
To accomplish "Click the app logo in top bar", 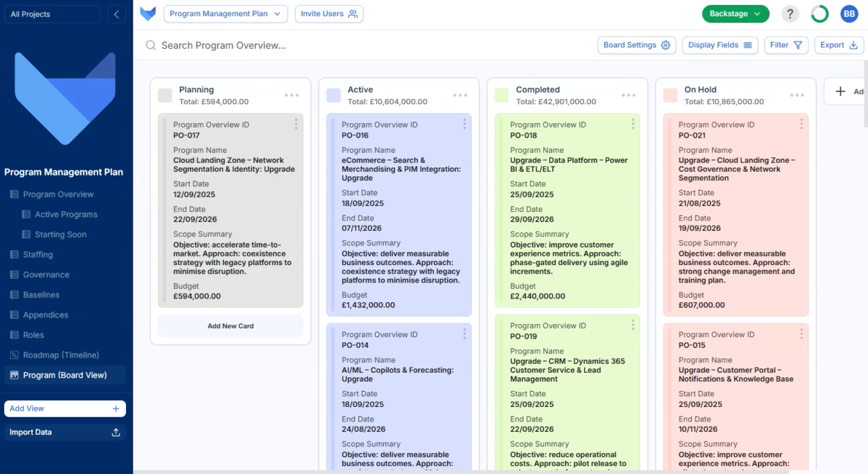I will click(148, 14).
